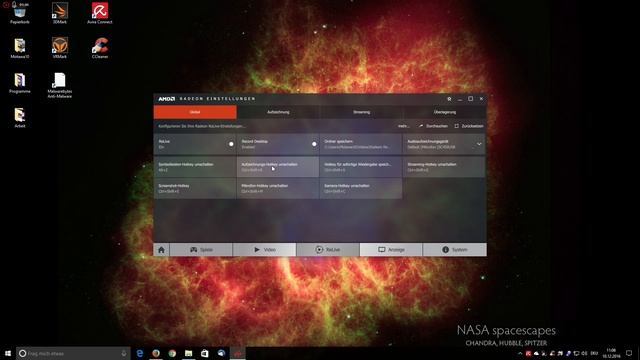Open the Thunderbird icon in the taskbar
This screenshot has width=640, height=360.
click(221, 353)
